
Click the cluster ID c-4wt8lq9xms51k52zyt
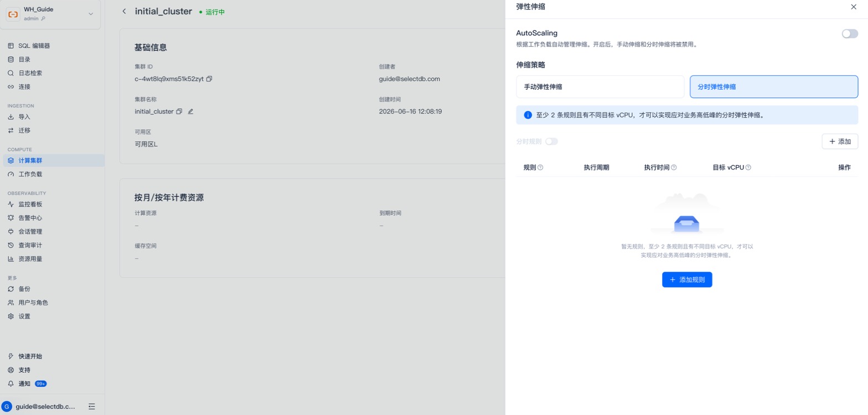(169, 79)
